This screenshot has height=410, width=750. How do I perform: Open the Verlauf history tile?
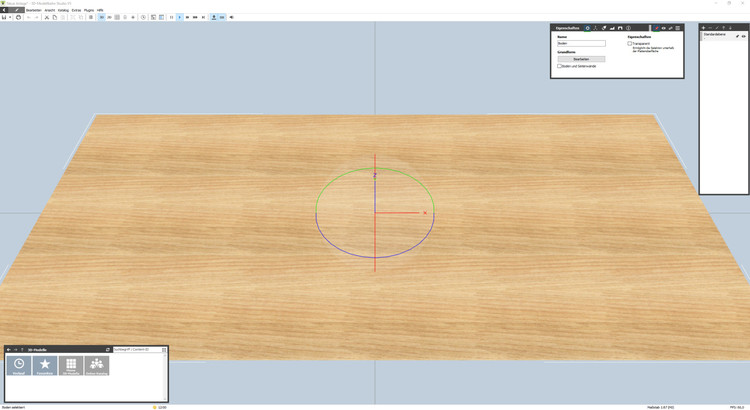19,366
